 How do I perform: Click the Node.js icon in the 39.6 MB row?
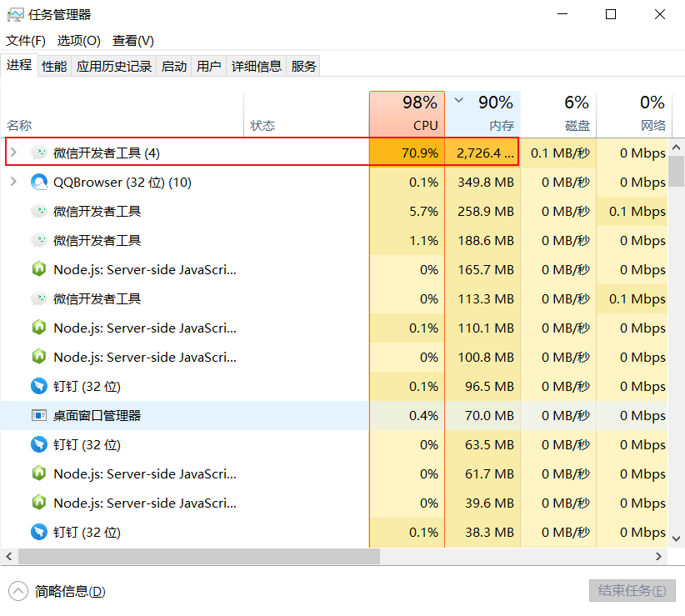click(39, 503)
